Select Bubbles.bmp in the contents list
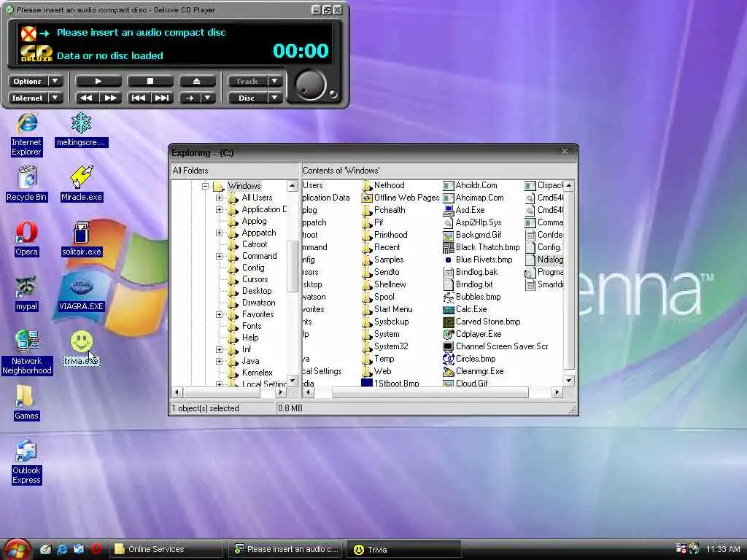The image size is (747, 560). tap(472, 297)
